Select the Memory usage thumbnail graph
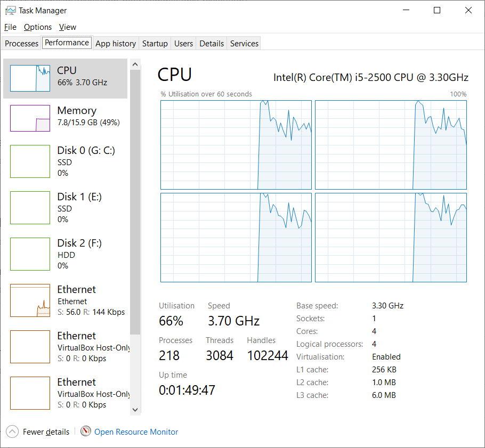485x448 pixels. (30, 118)
